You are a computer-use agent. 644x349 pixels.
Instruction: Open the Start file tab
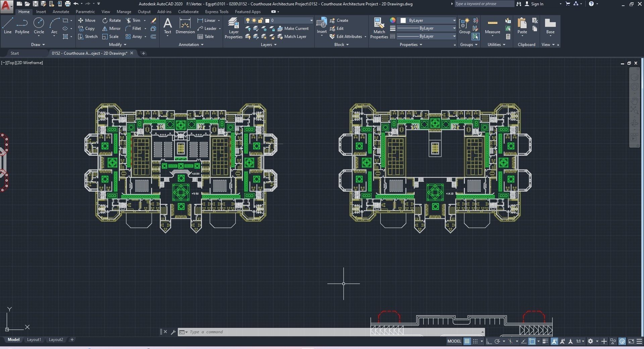(15, 53)
